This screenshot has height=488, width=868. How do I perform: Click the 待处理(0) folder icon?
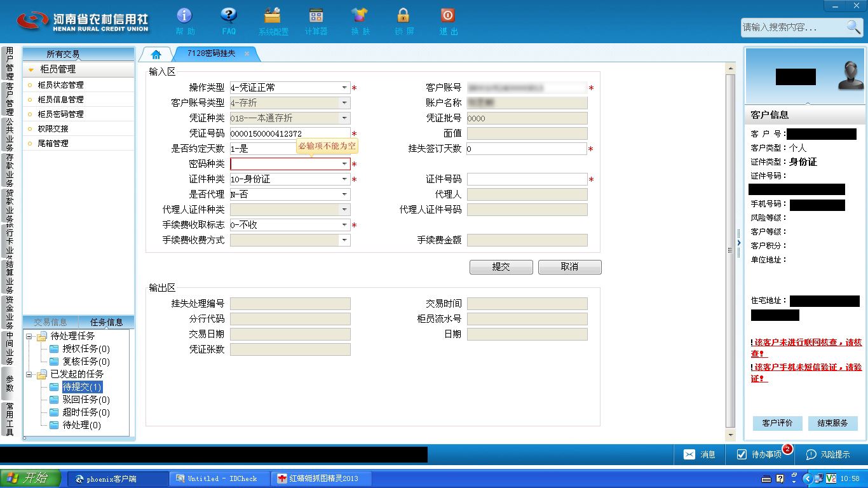[x=54, y=425]
